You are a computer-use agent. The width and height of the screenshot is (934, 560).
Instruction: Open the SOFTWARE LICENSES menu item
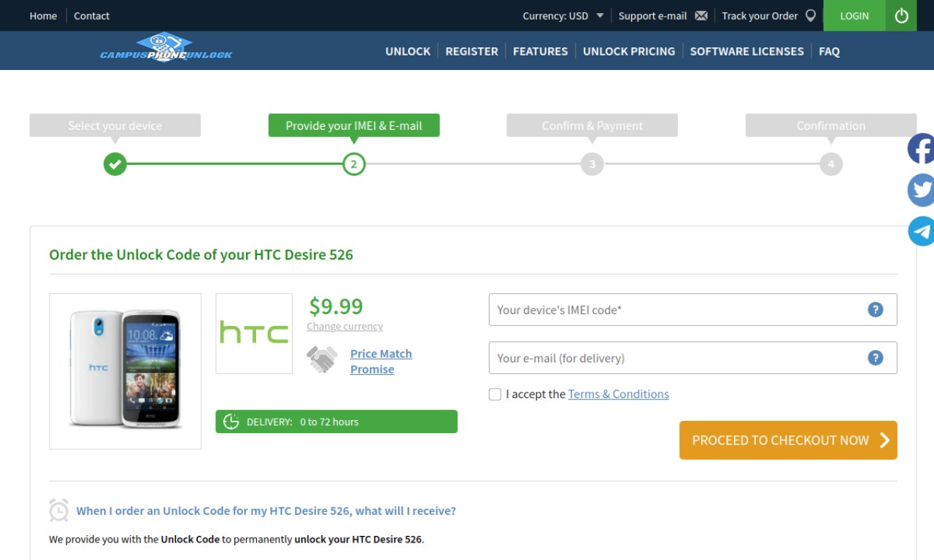coord(746,51)
